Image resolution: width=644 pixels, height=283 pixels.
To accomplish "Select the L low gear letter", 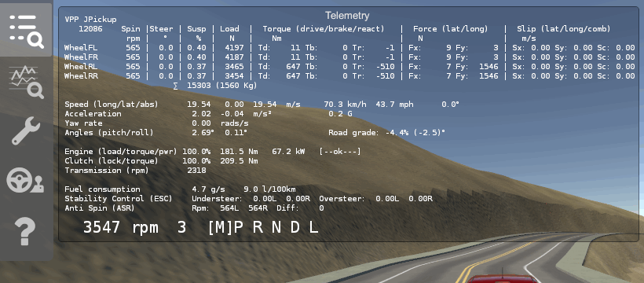I will 313,227.
